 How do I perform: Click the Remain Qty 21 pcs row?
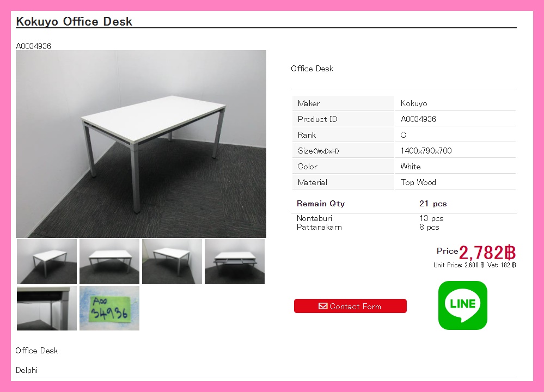tap(404, 204)
